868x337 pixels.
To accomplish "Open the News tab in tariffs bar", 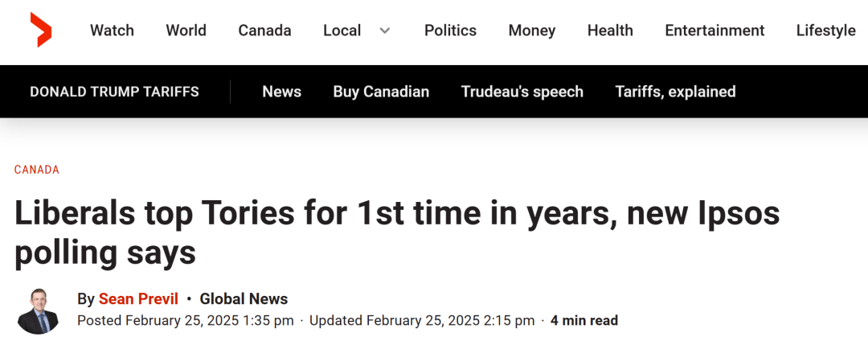I will pyautogui.click(x=282, y=92).
